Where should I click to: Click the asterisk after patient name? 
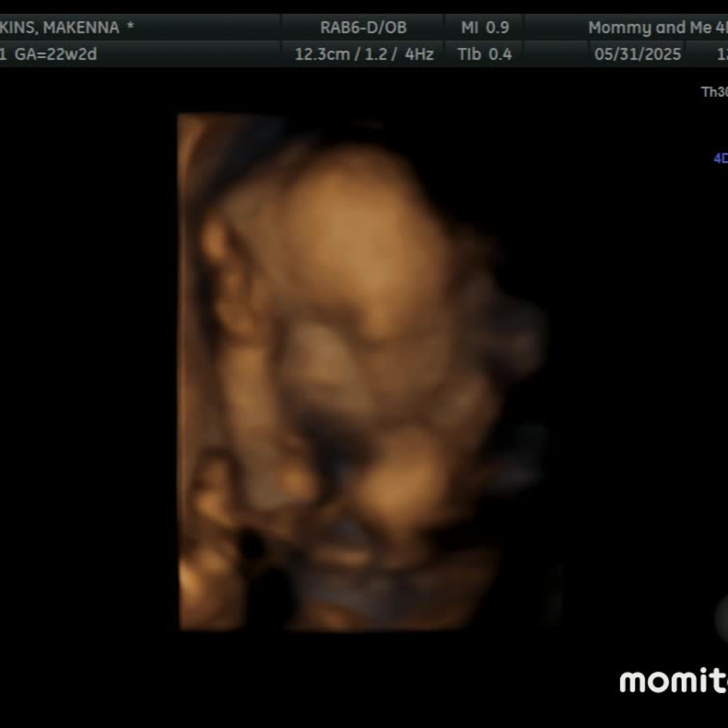[x=130, y=28]
